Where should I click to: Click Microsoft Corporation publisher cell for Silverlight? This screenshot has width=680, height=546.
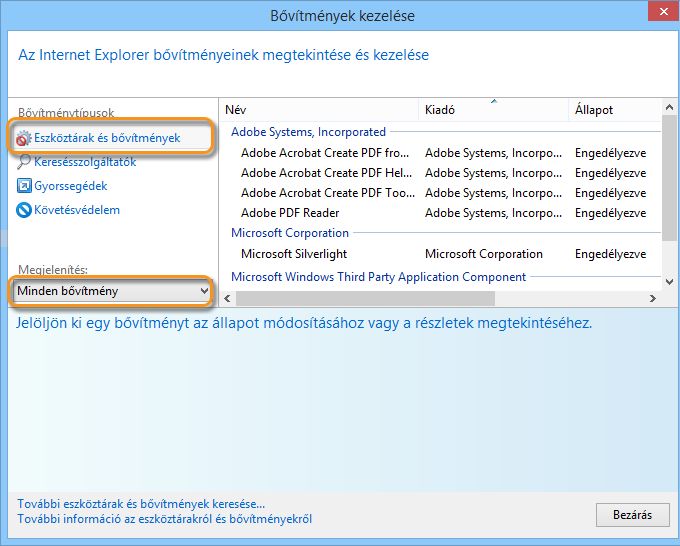pos(484,254)
